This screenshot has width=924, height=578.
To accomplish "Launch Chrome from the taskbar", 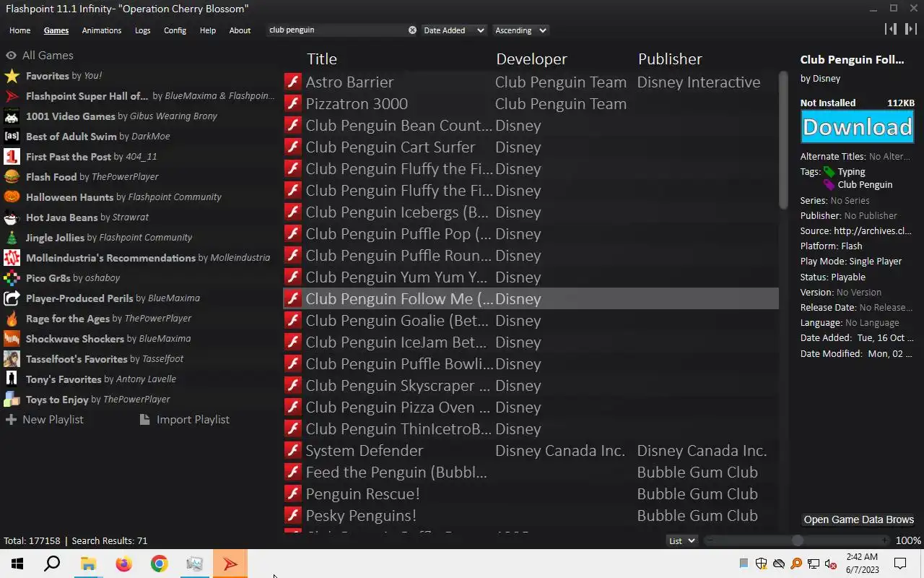I will (x=159, y=564).
